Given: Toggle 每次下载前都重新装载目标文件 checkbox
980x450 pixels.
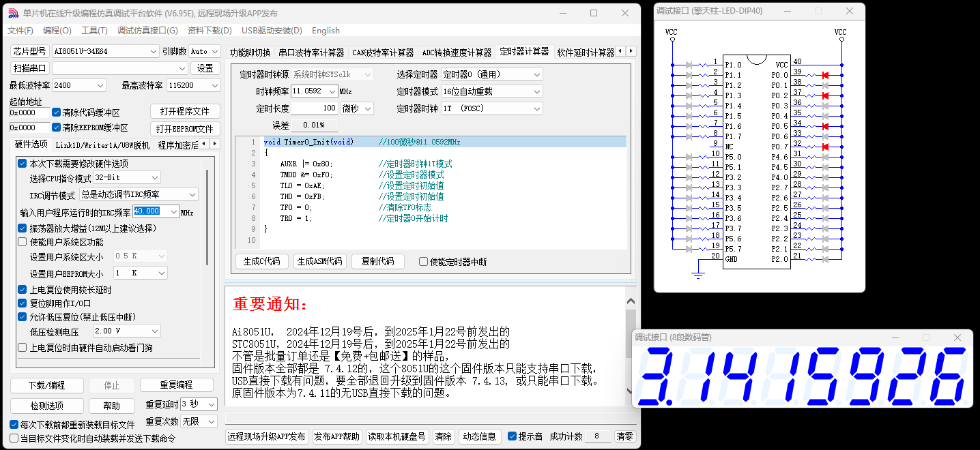Looking at the screenshot, I should (14, 424).
